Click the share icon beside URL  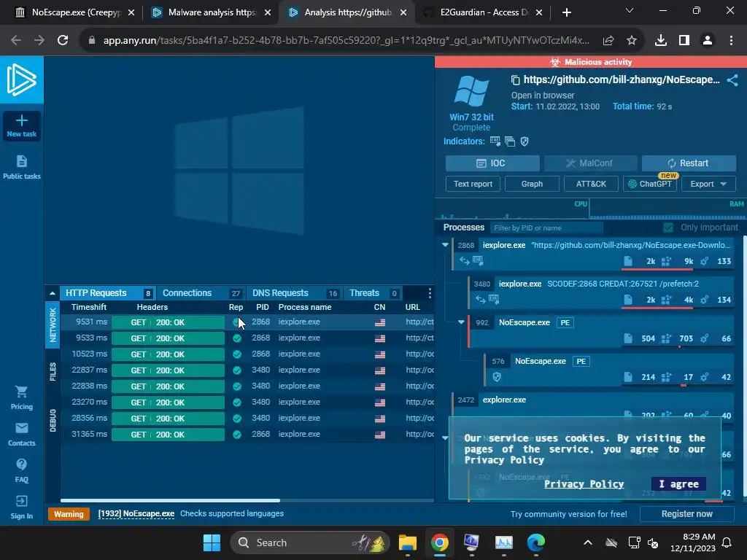(x=732, y=80)
